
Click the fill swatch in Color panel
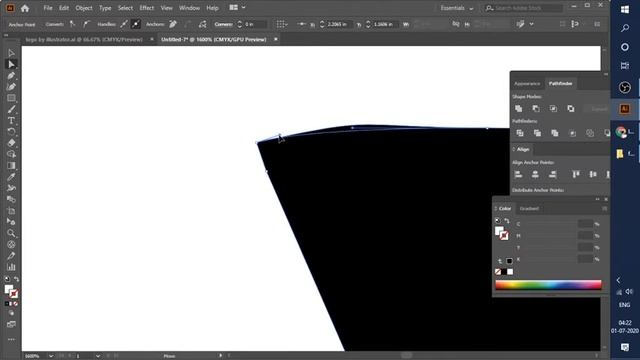(499, 231)
